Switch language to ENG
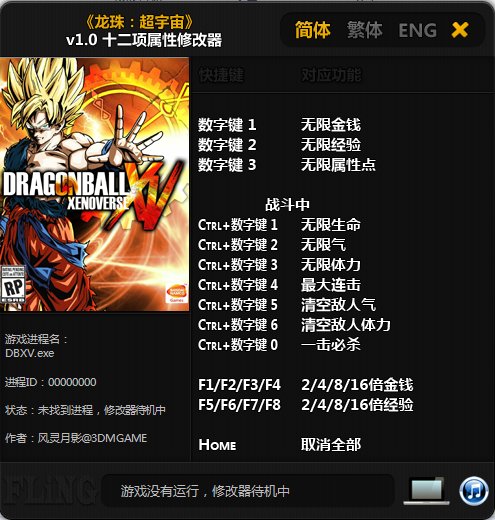This screenshot has width=495, height=520. pos(417,31)
